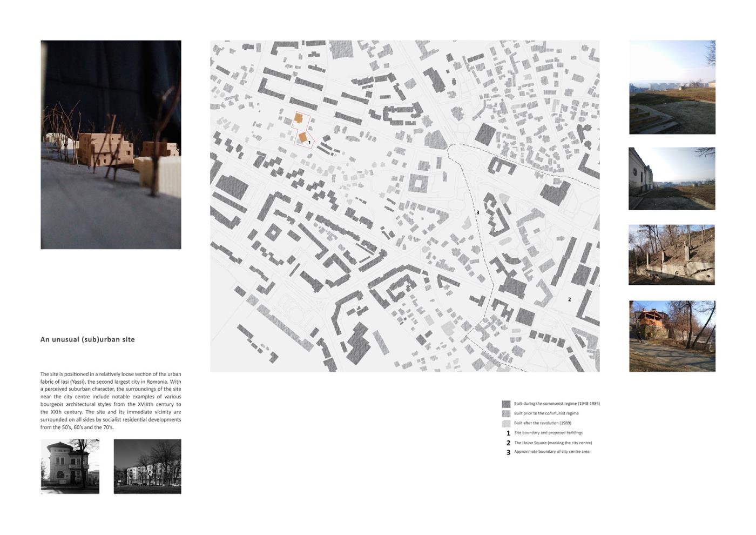756x535 pixels.
Task: Click marker 3 beside the dashed boundary line
Action: pyautogui.click(x=477, y=212)
